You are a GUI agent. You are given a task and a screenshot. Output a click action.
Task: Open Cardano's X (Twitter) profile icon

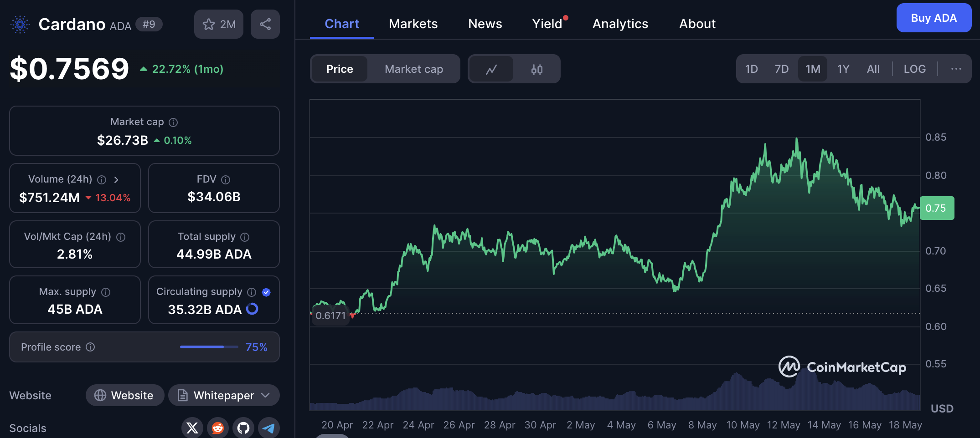click(192, 428)
